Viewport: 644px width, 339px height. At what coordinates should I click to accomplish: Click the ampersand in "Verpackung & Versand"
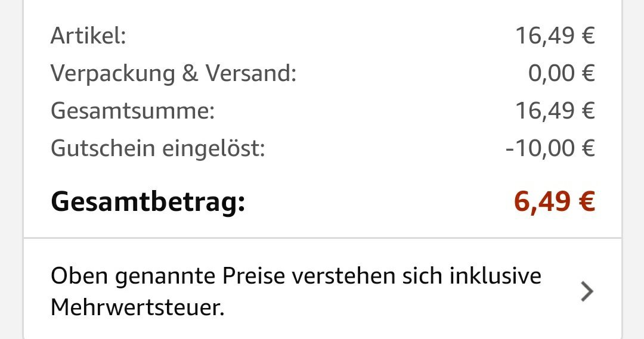coord(190,73)
